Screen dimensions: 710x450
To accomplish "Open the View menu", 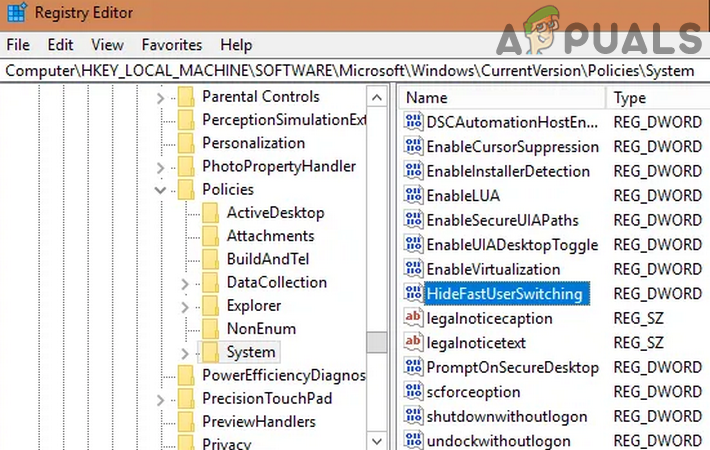I will [x=107, y=45].
